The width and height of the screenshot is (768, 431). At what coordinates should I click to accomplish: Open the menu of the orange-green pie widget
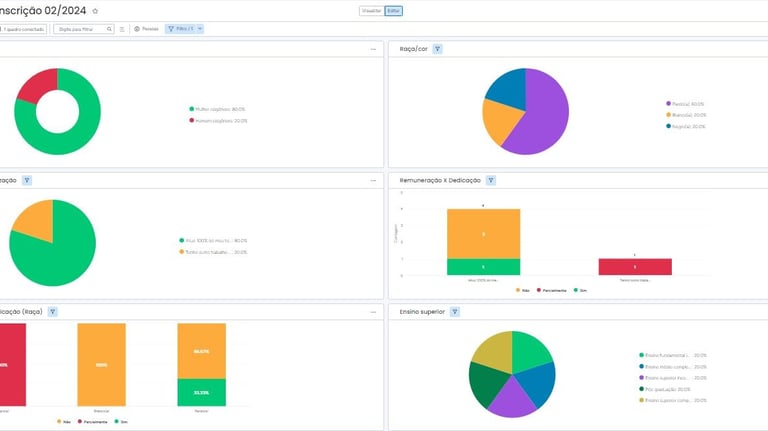coord(373,180)
